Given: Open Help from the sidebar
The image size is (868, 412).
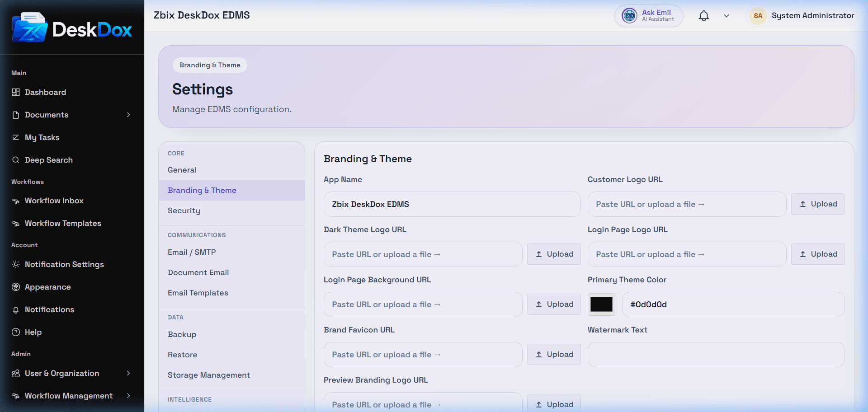Looking at the screenshot, I should pos(72,332).
